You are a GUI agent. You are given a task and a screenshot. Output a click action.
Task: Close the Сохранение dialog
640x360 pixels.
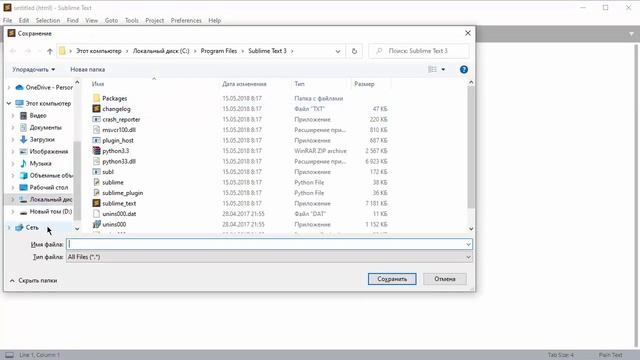(x=468, y=33)
